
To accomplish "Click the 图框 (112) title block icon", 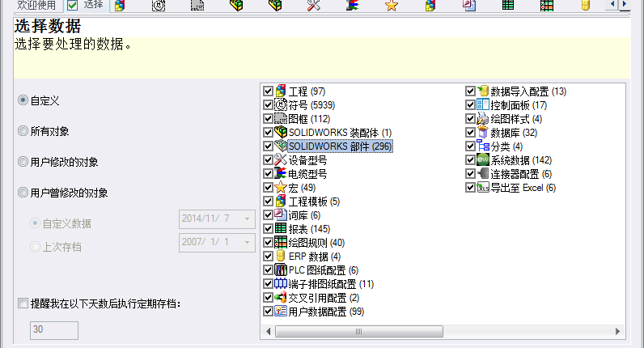I will (x=281, y=118).
